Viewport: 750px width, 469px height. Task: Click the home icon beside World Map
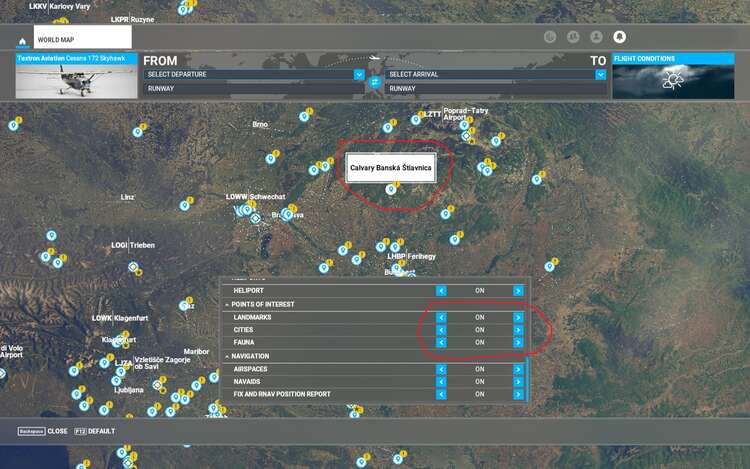coord(21,41)
